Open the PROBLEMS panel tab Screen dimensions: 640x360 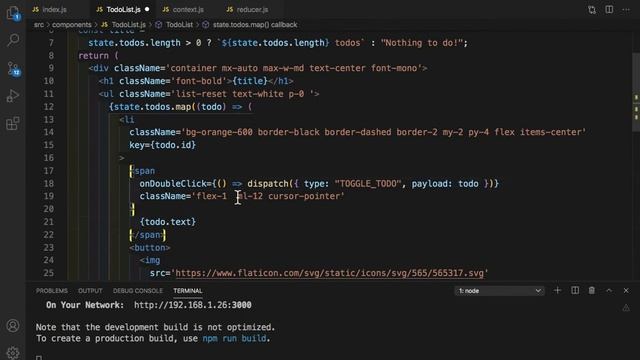tap(52, 291)
